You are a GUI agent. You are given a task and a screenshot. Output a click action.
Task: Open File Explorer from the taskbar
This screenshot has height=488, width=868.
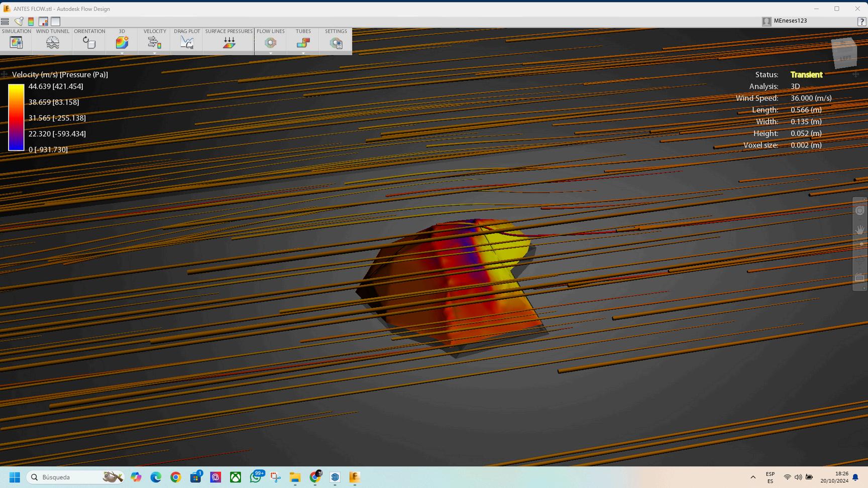295,477
